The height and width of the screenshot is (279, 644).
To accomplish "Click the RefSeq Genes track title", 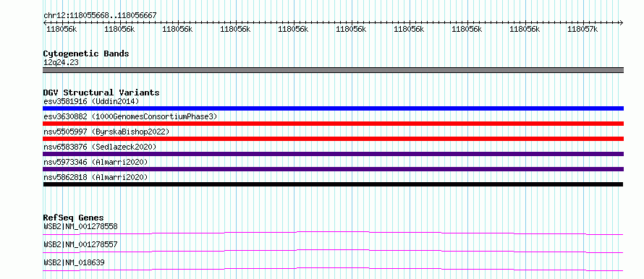I will point(73,218).
